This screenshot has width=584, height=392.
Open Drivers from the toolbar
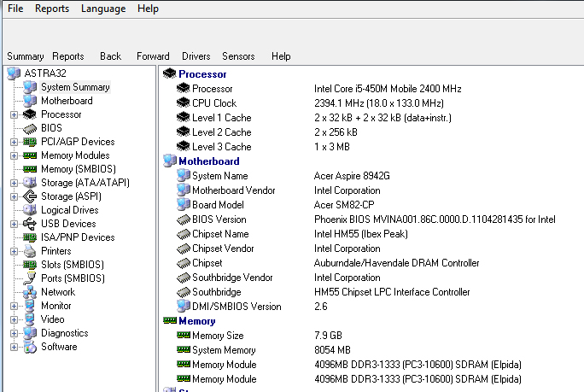coord(196,56)
